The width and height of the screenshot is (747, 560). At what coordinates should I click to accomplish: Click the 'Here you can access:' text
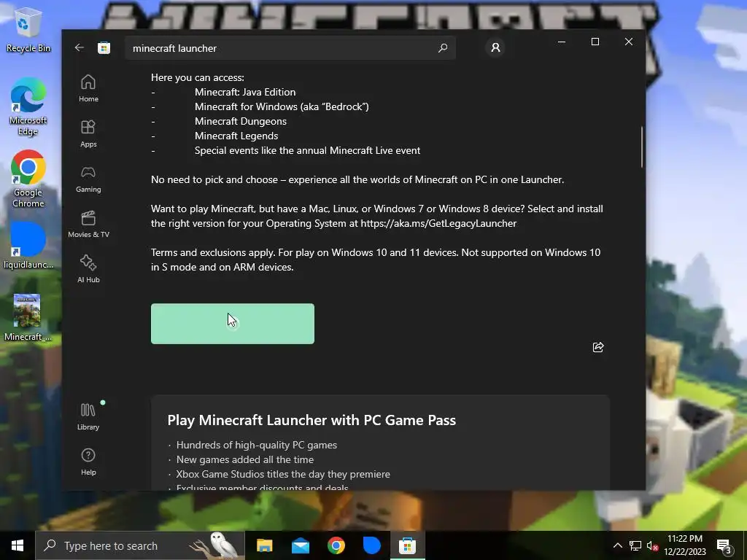(x=197, y=77)
